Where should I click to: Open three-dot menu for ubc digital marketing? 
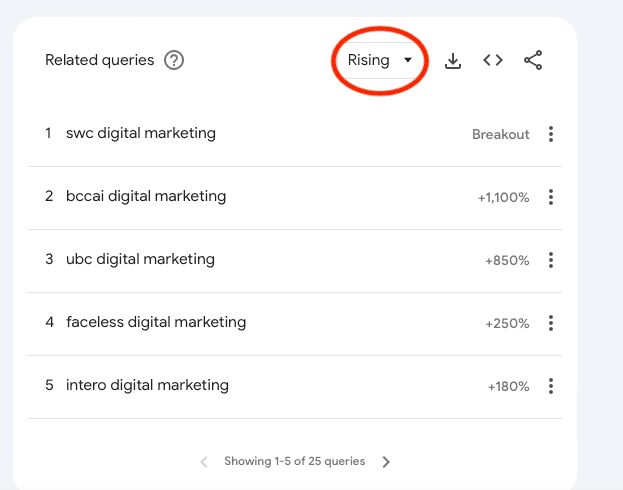551,260
